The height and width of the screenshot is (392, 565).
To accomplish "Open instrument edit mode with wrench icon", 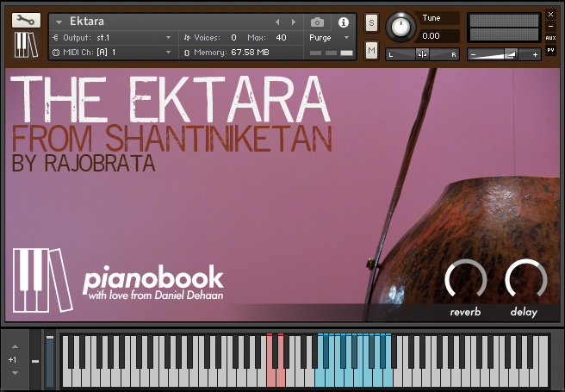I will click(26, 21).
